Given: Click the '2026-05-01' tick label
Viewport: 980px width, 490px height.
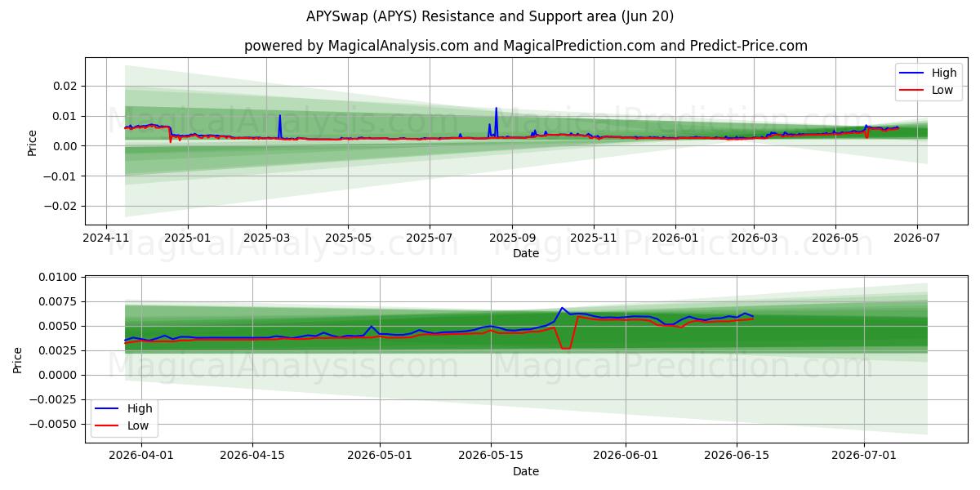Looking at the screenshot, I should pyautogui.click(x=380, y=456).
